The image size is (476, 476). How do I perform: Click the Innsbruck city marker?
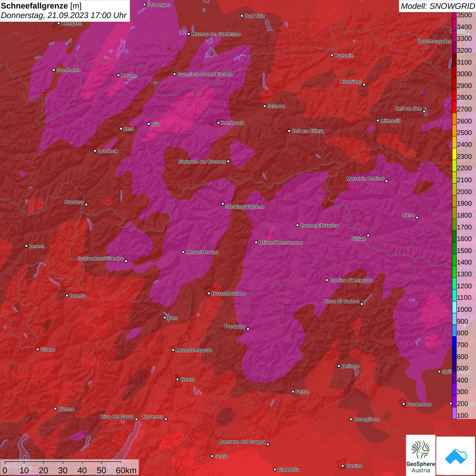tap(219, 123)
